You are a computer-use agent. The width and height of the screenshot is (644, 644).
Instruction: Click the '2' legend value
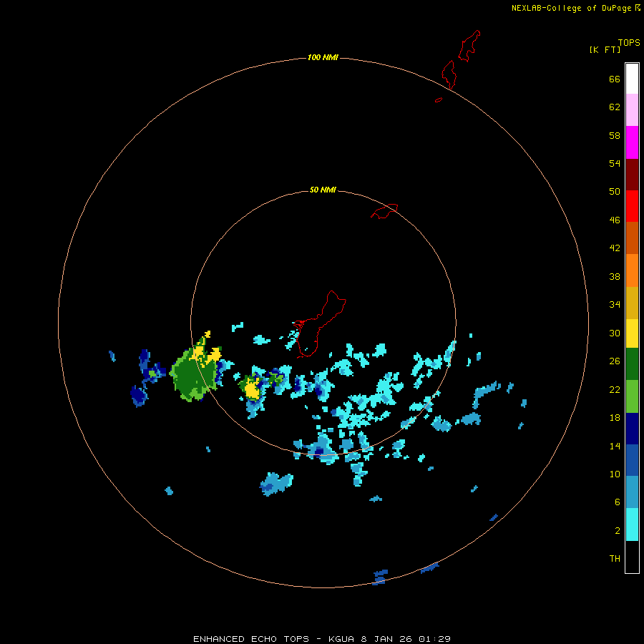(x=618, y=530)
